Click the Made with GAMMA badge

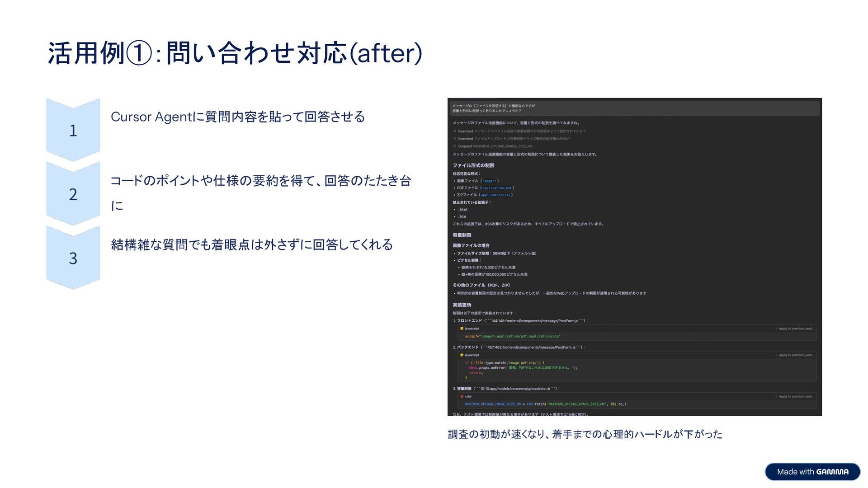[812, 472]
